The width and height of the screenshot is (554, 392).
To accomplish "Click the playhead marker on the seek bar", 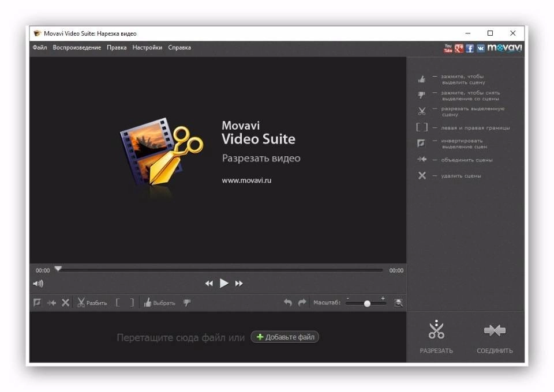I will click(58, 269).
